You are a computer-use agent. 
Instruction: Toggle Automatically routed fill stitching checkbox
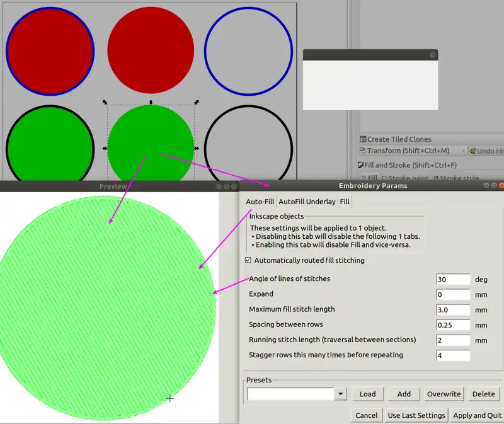pyautogui.click(x=248, y=260)
